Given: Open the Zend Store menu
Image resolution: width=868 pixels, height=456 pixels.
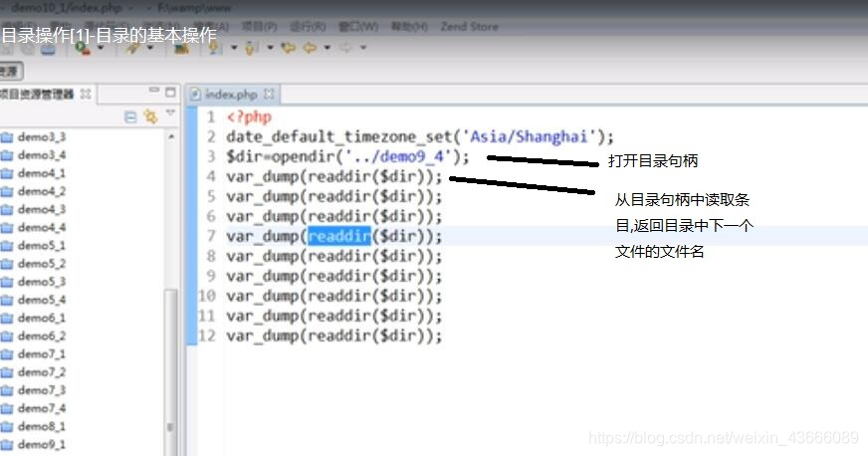Looking at the screenshot, I should 470,26.
